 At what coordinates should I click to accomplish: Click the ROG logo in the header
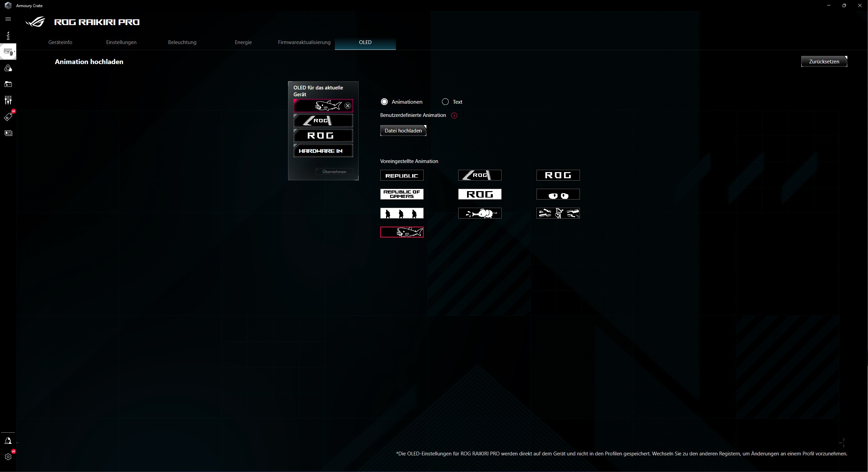(35, 22)
